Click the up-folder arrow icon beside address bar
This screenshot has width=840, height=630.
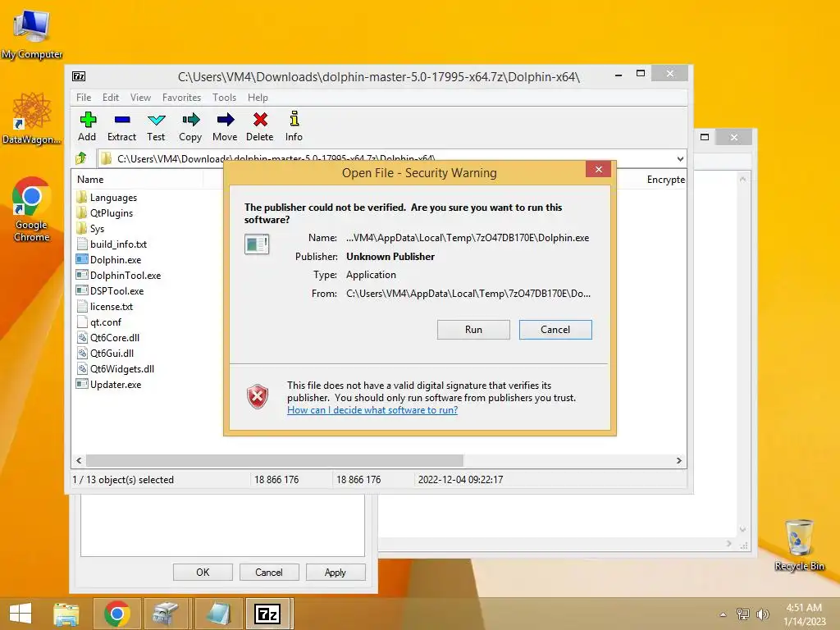tap(81, 158)
